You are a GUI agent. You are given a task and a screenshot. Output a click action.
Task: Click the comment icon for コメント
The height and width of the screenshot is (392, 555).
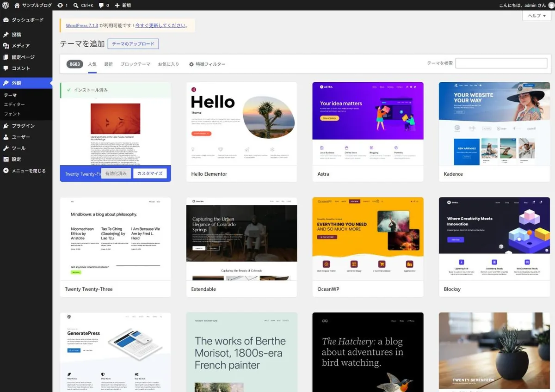click(6, 68)
